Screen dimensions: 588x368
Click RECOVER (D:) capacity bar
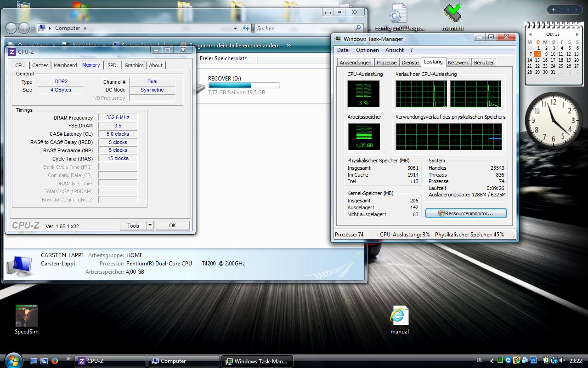coord(244,85)
